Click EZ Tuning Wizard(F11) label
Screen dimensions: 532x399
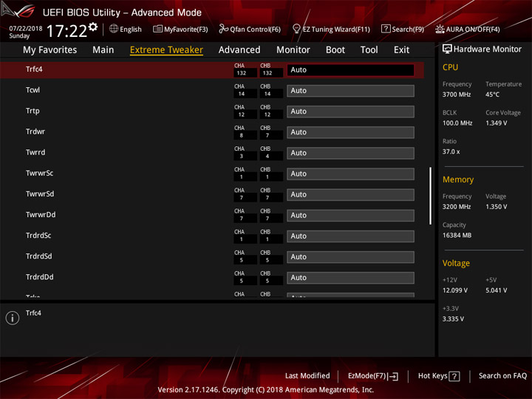click(336, 30)
